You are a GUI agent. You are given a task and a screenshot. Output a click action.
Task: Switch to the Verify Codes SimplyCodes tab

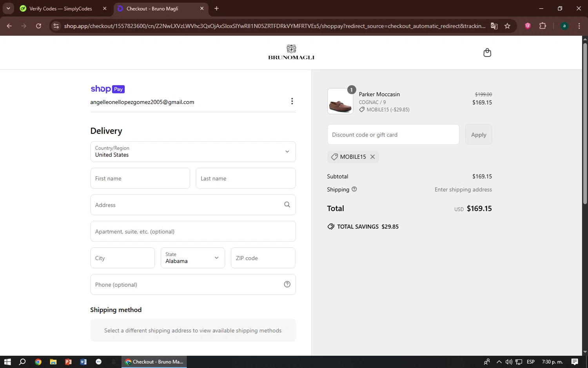61,9
